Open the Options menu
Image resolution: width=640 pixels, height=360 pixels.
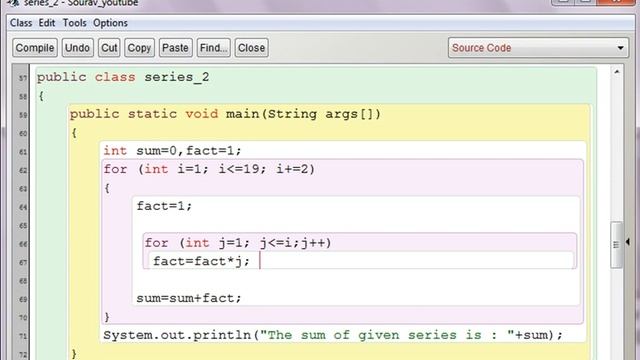[x=110, y=23]
